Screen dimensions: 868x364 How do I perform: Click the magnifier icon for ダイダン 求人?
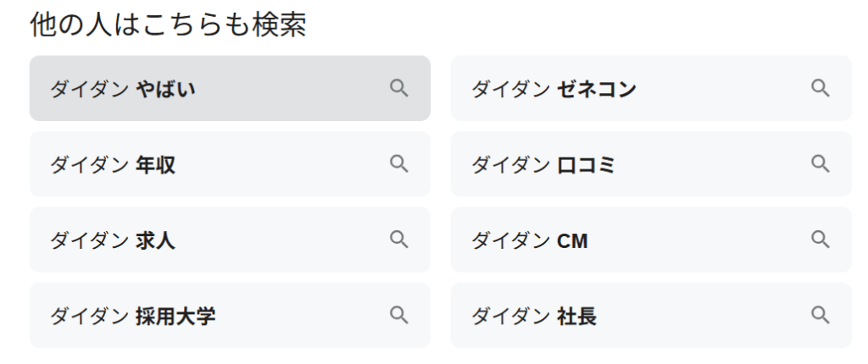(x=398, y=240)
